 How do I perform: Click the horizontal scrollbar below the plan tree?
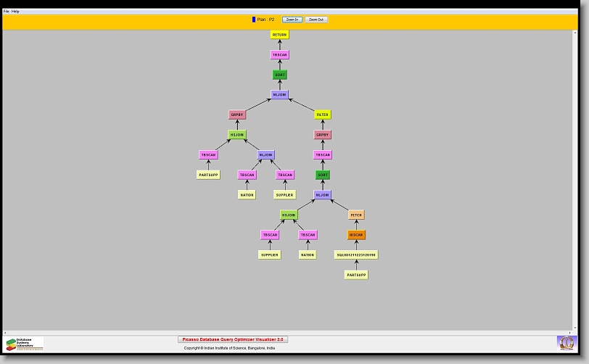290,333
